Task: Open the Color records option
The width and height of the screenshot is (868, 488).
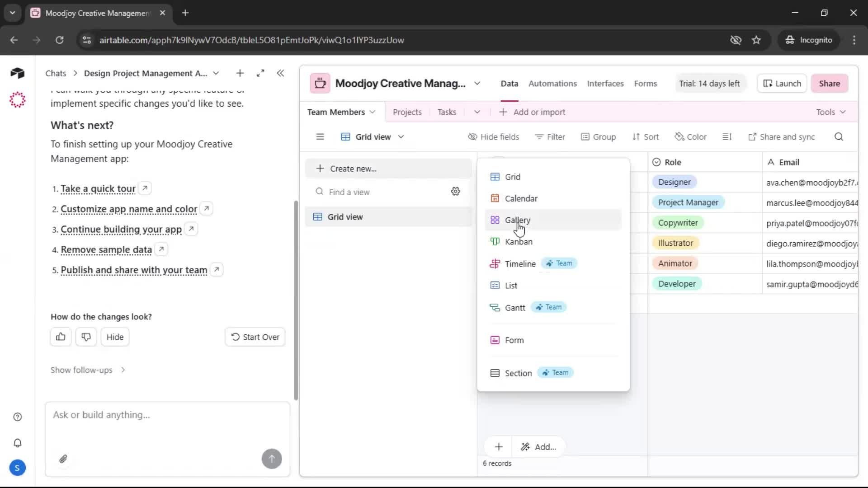Action: tap(690, 137)
